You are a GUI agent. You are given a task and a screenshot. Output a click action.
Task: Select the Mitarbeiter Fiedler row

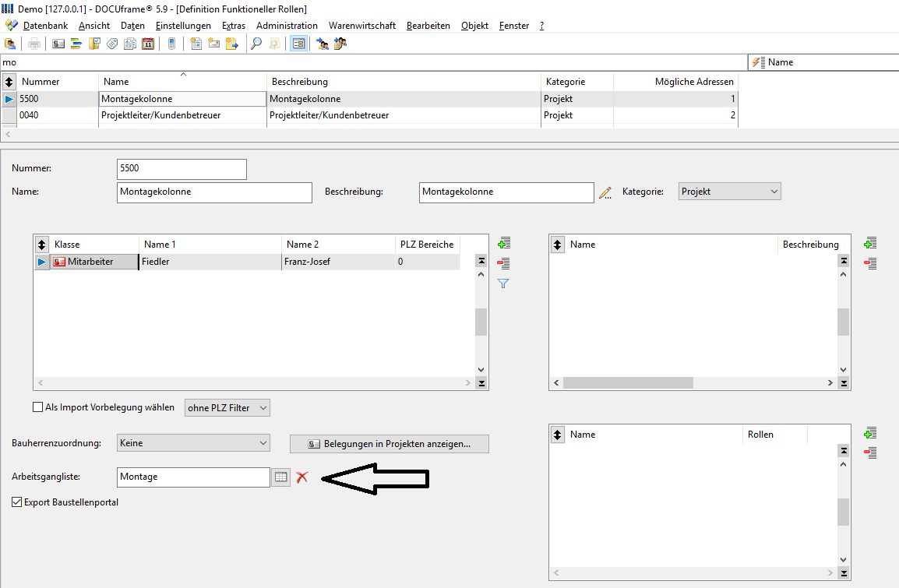tap(247, 262)
